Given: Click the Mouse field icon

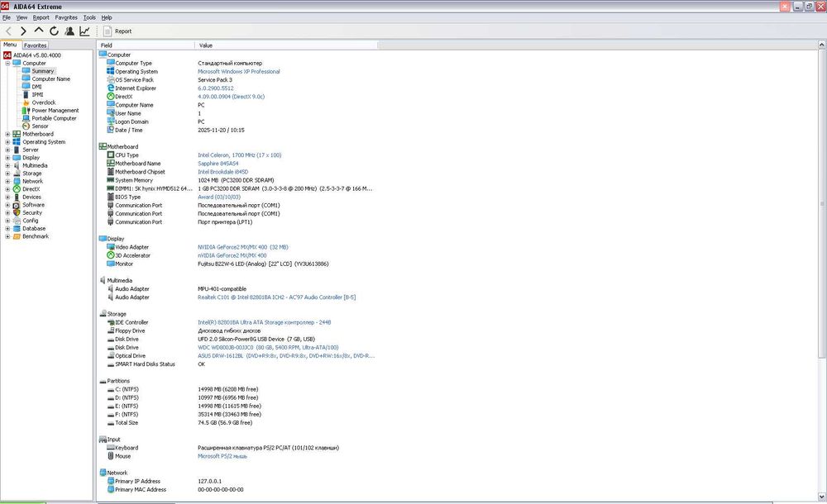Looking at the screenshot, I should (x=111, y=456).
